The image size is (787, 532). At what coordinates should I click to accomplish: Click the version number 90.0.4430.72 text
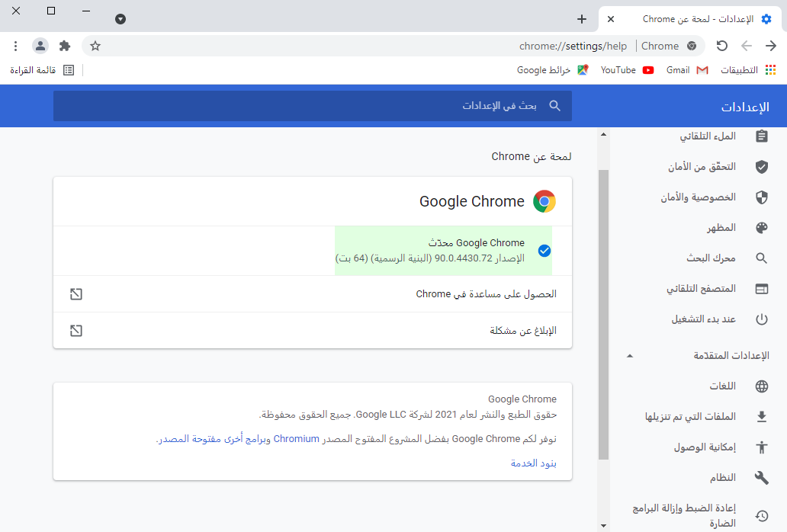[x=463, y=258]
